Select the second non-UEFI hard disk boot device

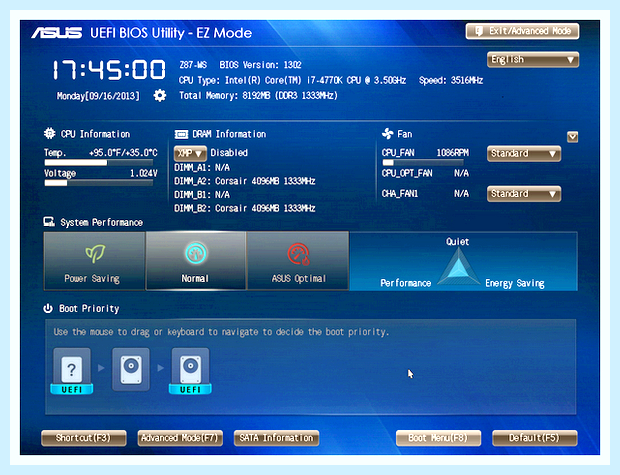click(131, 369)
